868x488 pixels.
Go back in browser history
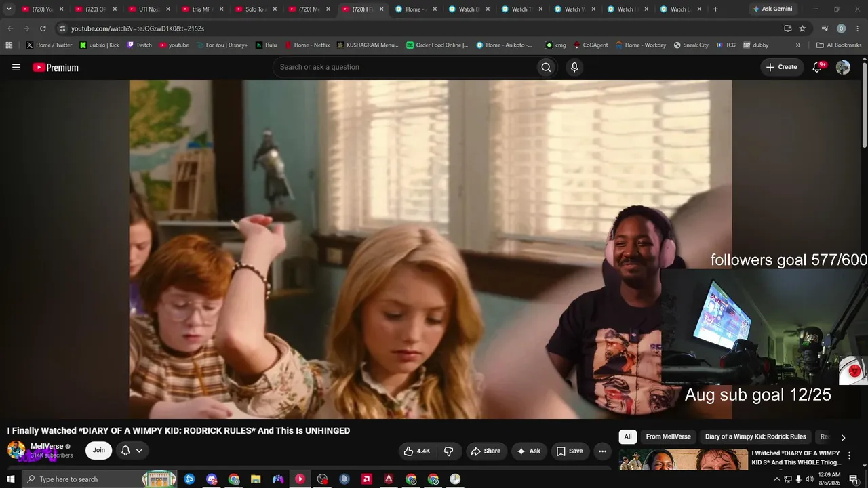pos(10,28)
